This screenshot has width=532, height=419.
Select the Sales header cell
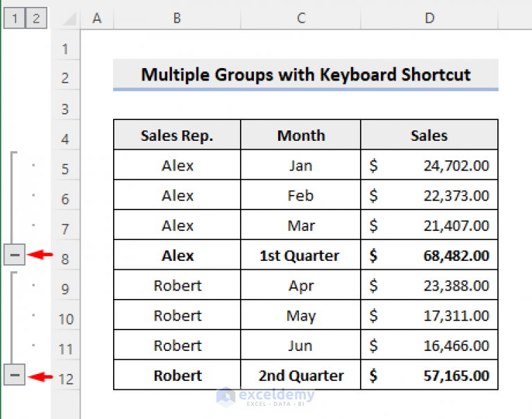click(429, 135)
